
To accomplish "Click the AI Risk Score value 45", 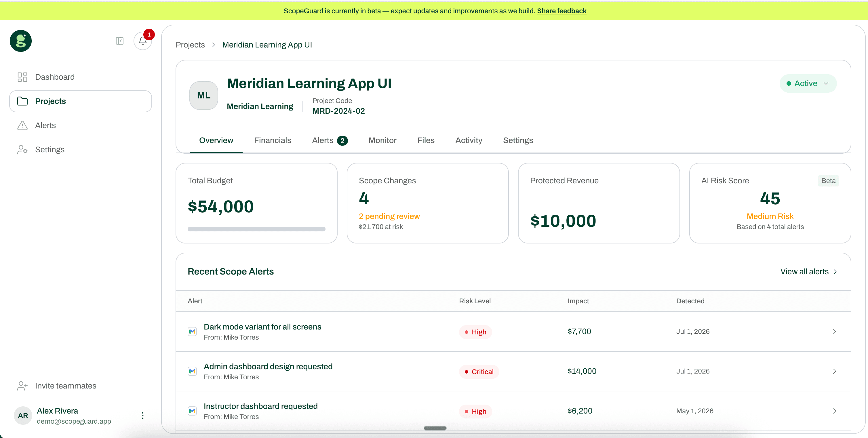I will [x=770, y=199].
